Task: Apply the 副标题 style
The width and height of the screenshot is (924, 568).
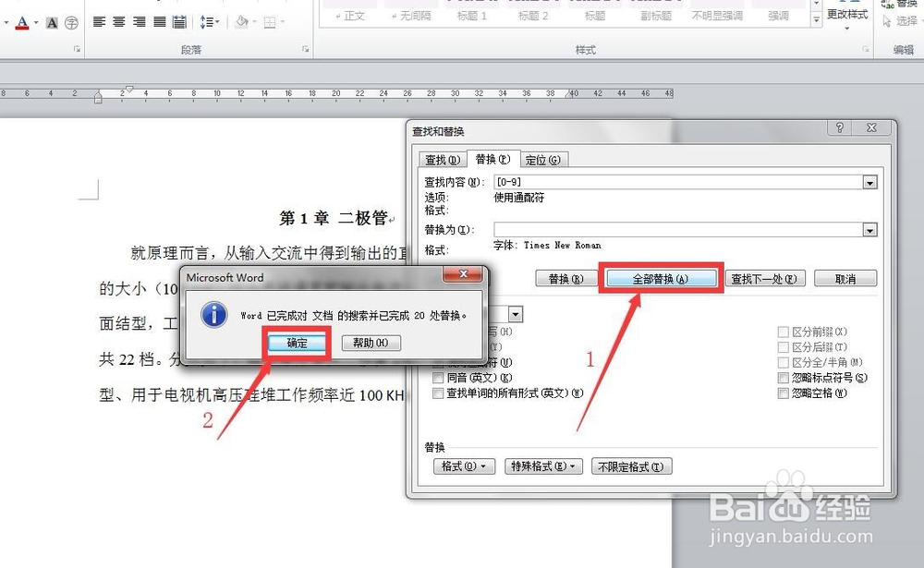Action: (x=656, y=16)
